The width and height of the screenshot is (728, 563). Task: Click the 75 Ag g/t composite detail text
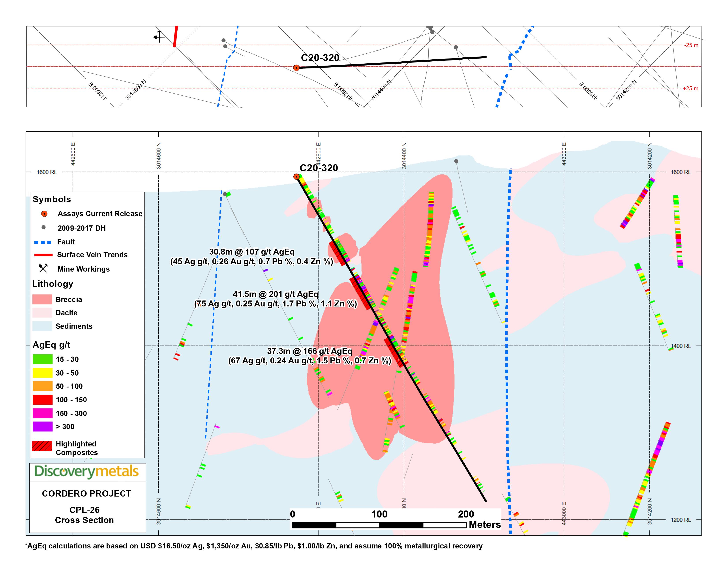pyautogui.click(x=276, y=304)
